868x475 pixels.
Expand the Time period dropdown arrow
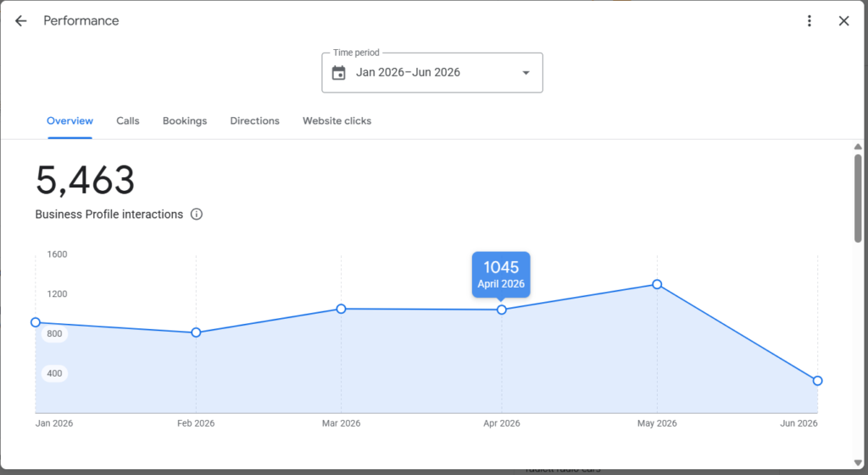pos(526,73)
